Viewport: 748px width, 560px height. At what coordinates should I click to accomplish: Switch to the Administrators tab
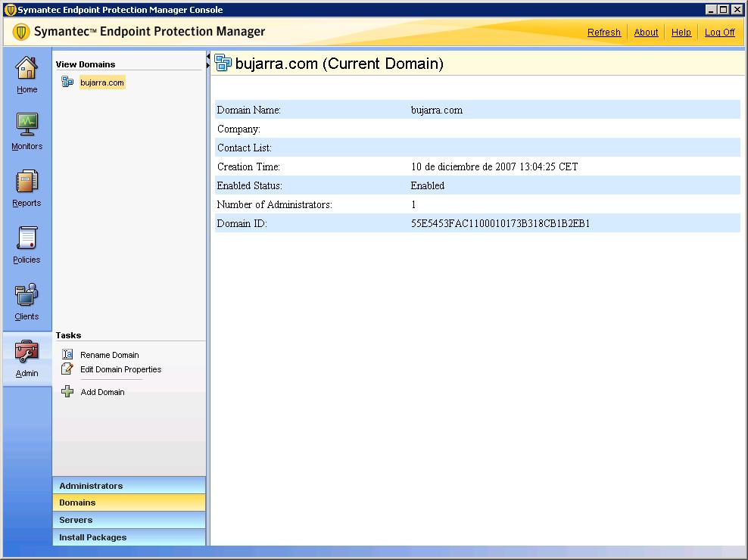129,486
